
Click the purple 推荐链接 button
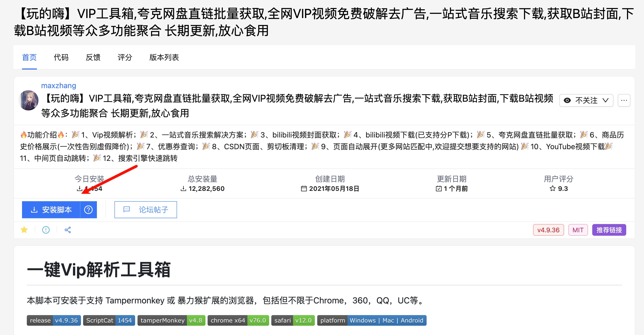coord(609,230)
